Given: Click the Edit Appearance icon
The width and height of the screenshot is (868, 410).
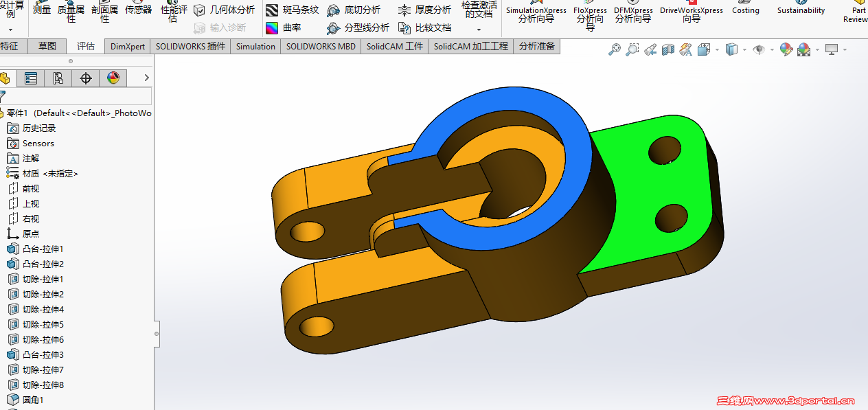Looking at the screenshot, I should click(786, 49).
